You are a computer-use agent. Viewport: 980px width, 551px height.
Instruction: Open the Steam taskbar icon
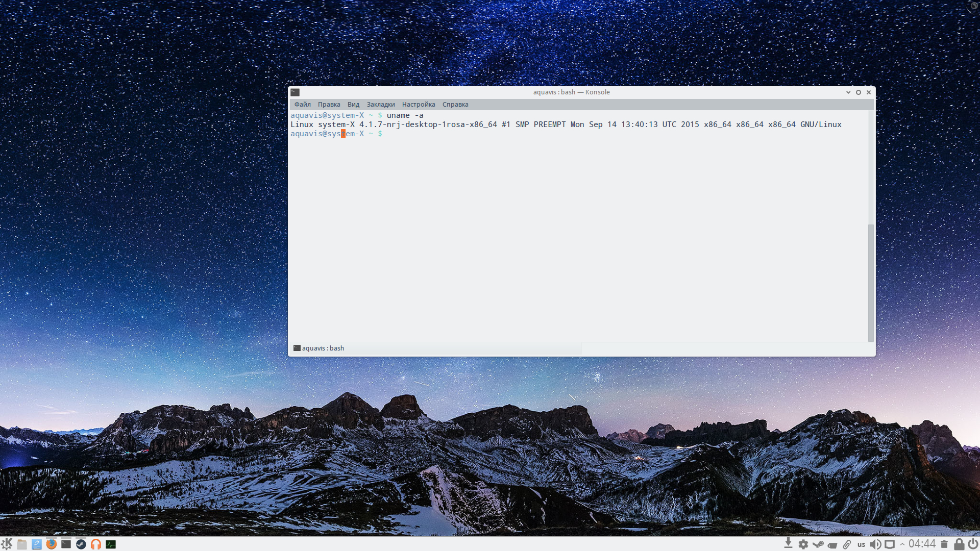pyautogui.click(x=81, y=544)
